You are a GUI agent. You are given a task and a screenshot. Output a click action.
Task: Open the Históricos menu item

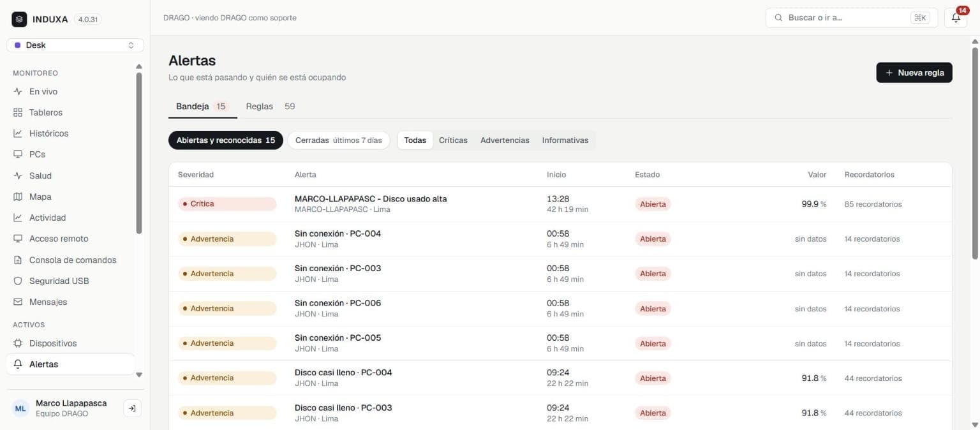(70, 133)
